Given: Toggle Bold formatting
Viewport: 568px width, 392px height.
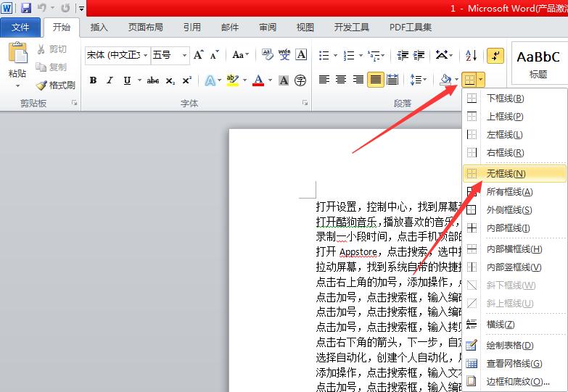Looking at the screenshot, I should (x=93, y=80).
